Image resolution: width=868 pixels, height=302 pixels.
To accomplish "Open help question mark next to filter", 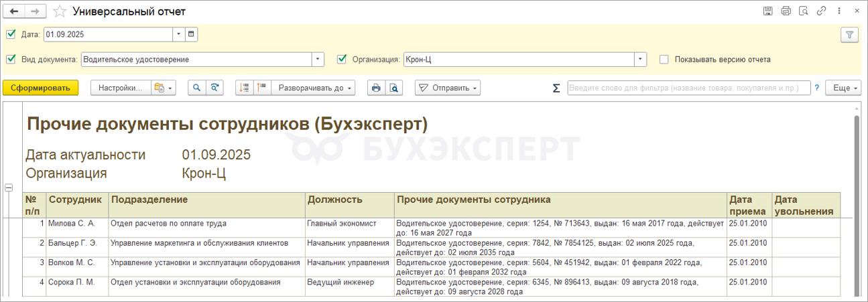I will 817,88.
